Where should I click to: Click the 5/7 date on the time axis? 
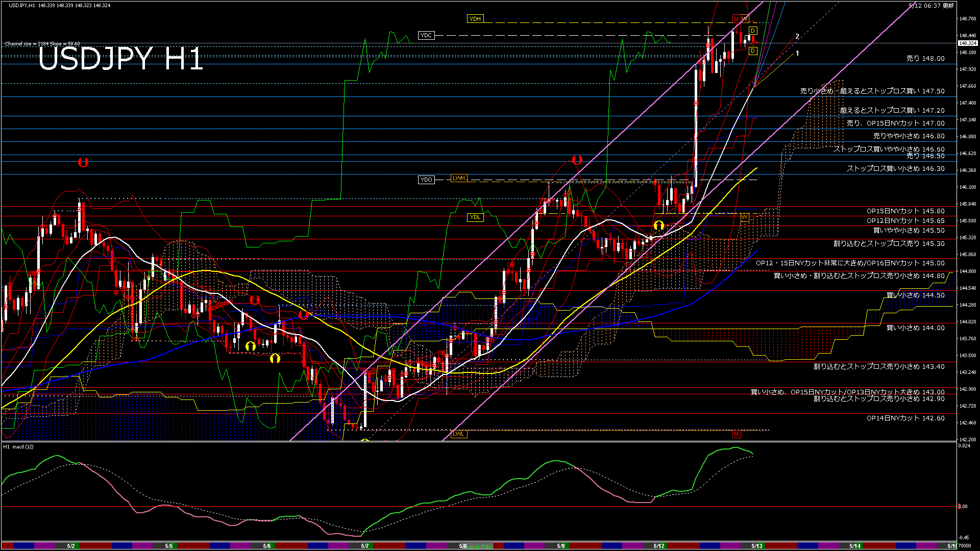[364, 546]
